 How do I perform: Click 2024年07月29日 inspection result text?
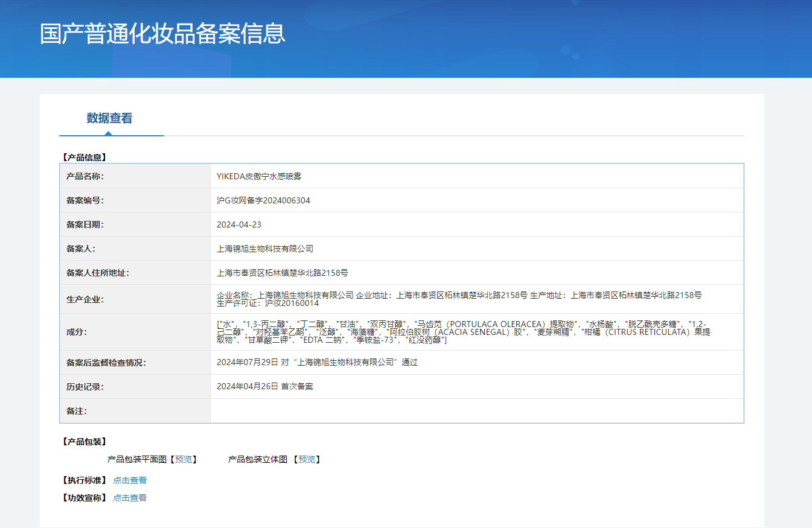317,363
